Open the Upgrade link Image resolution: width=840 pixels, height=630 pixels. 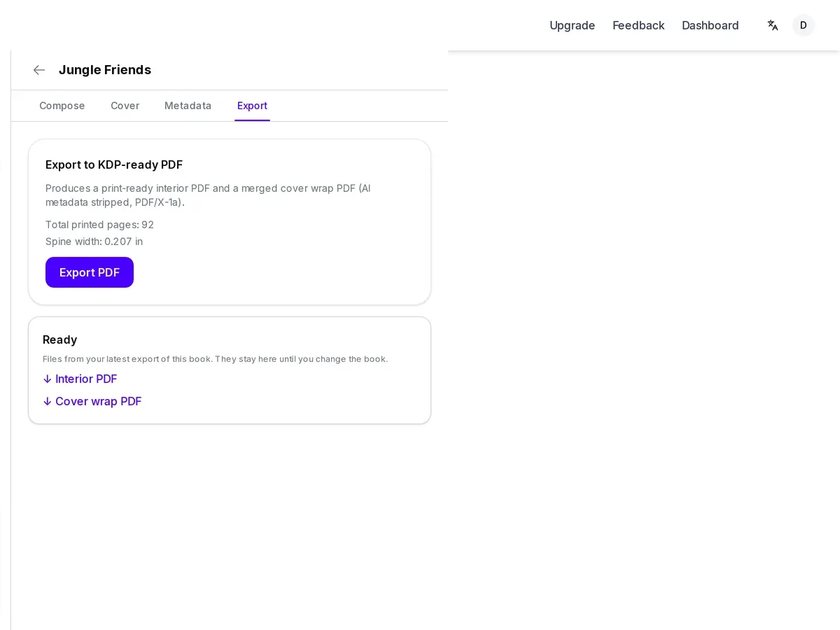[573, 25]
